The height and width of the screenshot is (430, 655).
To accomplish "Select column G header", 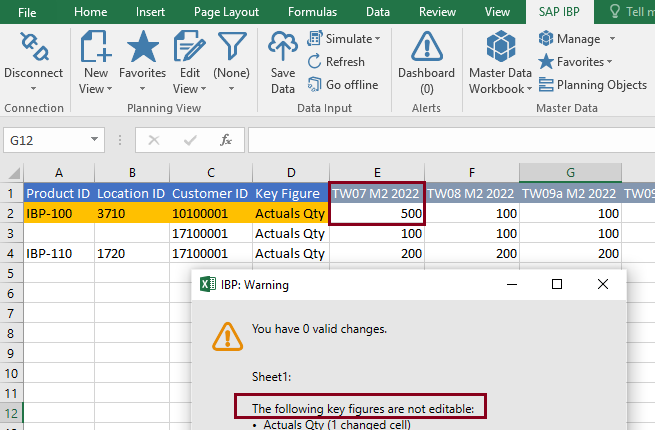I will click(x=570, y=173).
